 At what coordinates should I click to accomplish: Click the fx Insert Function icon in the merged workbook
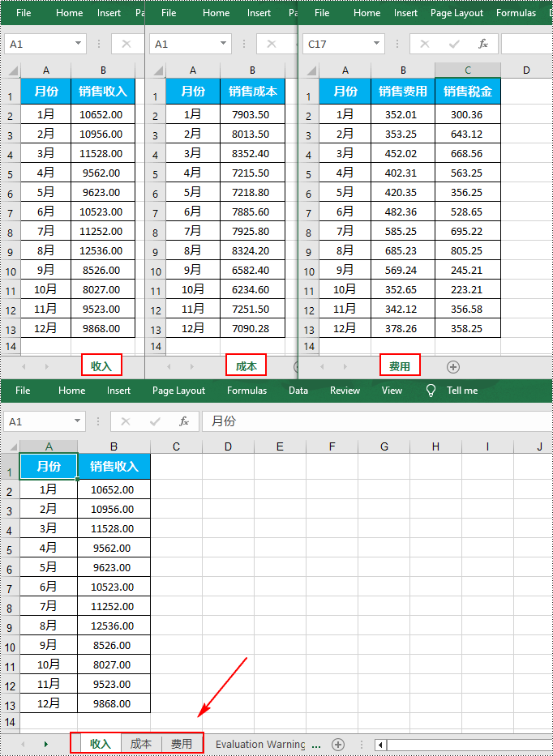coord(184,422)
